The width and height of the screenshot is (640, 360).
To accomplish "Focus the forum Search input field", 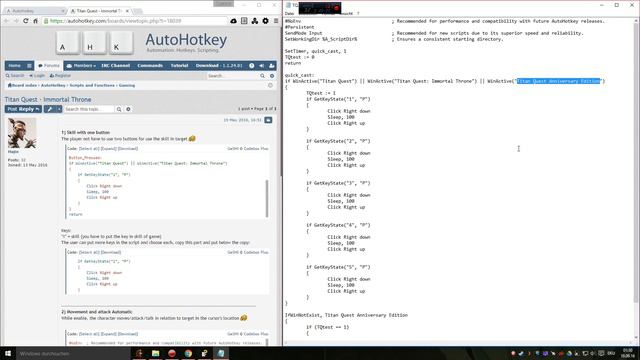I will (x=232, y=76).
